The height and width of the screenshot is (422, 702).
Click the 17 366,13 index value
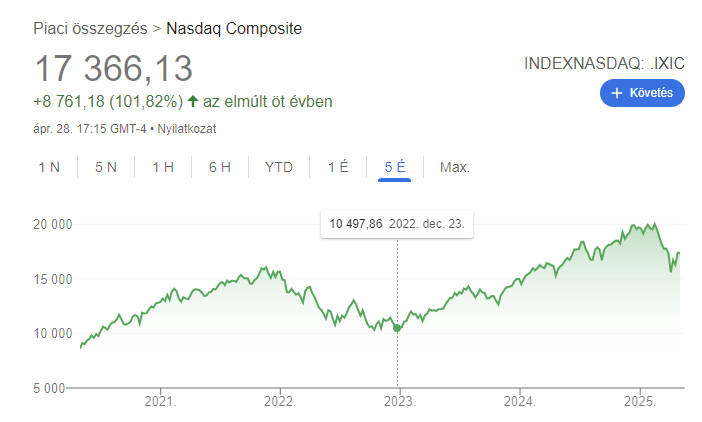tap(113, 69)
